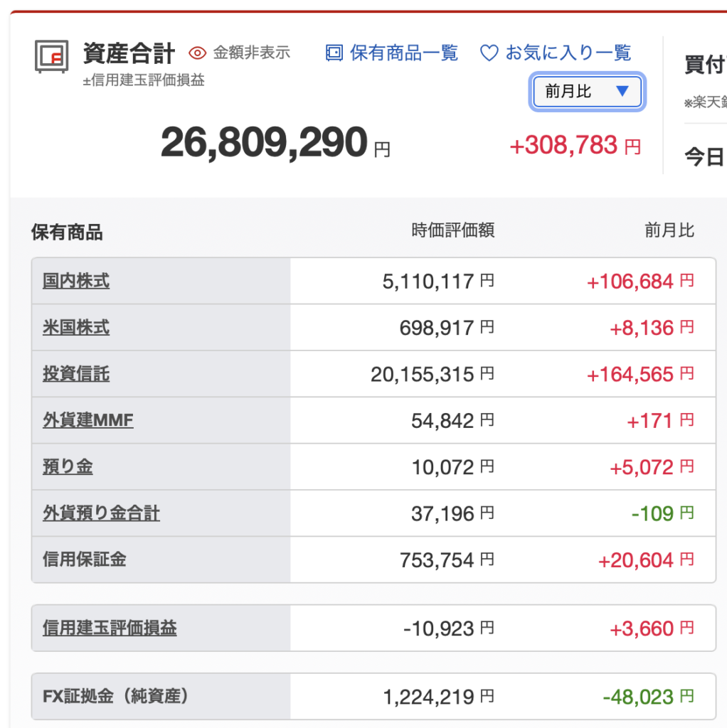Screen dimensions: 727x728
Task: Open the 投資信託 link
Action: 76,374
